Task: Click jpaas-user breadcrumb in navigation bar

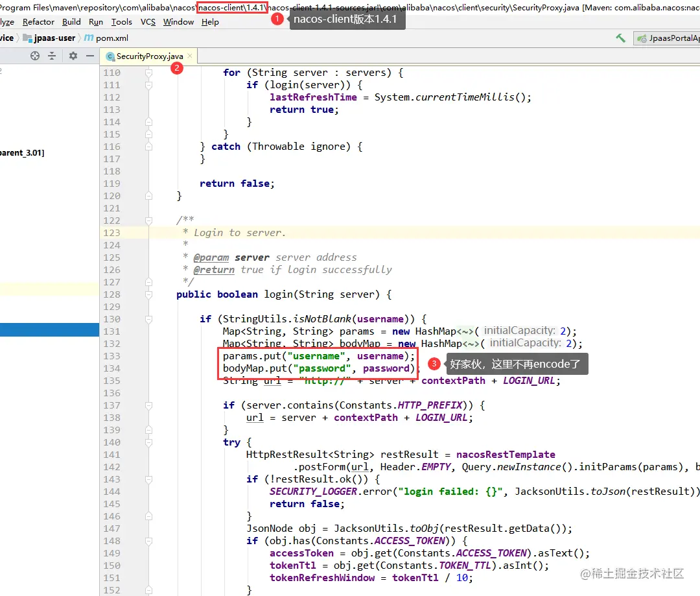Action: point(49,38)
